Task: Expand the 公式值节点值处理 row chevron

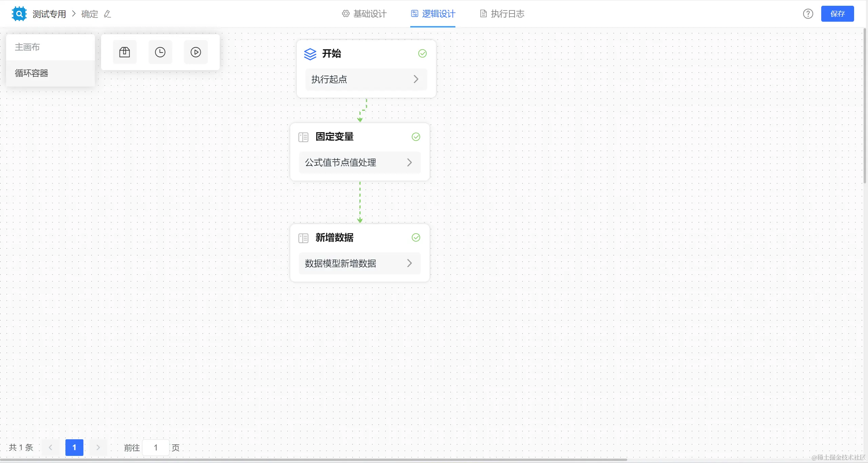Action: point(409,163)
